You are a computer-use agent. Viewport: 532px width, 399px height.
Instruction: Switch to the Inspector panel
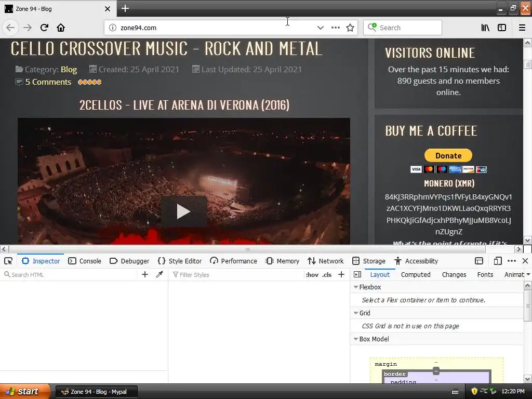[x=41, y=261]
